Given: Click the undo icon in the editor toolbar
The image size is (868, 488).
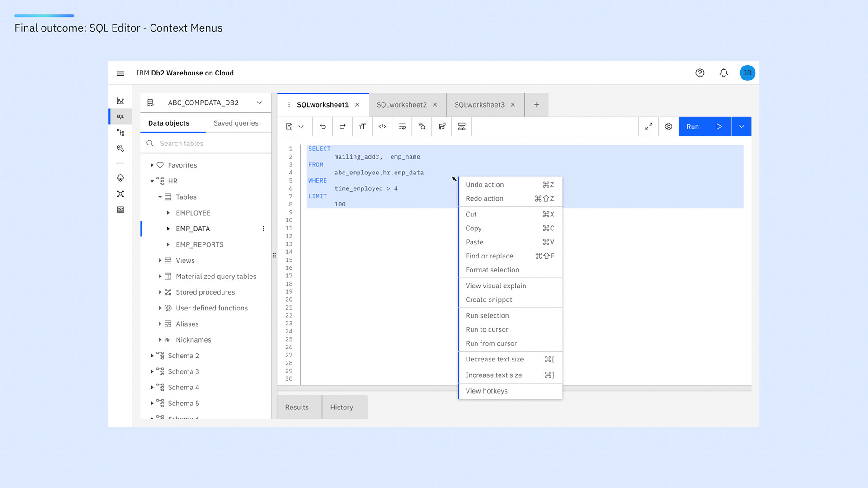Looking at the screenshot, I should (322, 127).
